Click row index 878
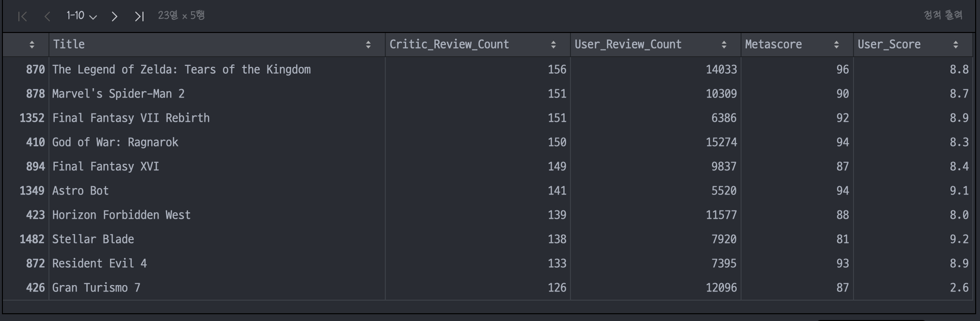This screenshot has height=321, width=980. click(x=35, y=94)
